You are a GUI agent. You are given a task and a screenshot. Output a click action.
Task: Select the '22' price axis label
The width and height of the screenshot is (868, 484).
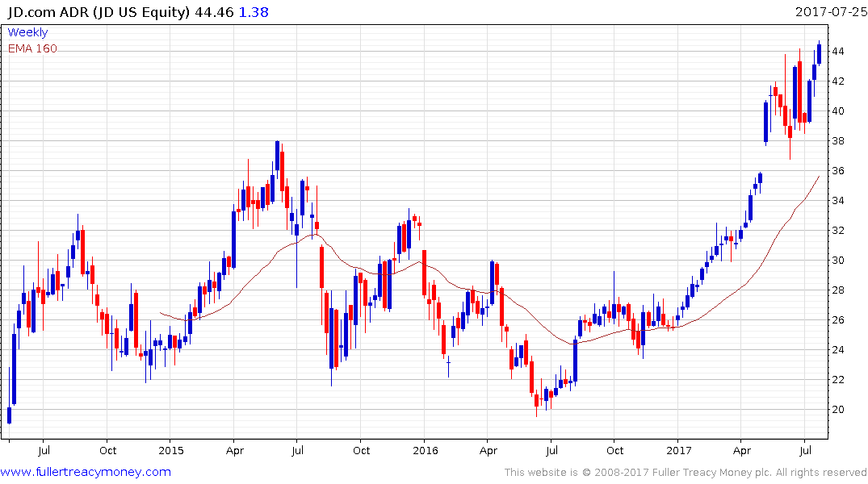point(837,380)
